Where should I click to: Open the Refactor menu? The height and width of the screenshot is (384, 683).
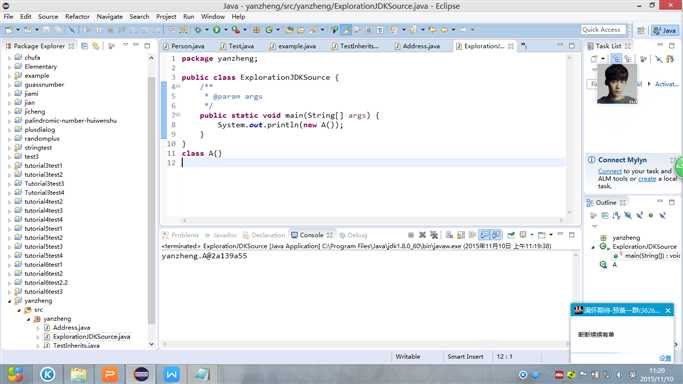[x=77, y=17]
